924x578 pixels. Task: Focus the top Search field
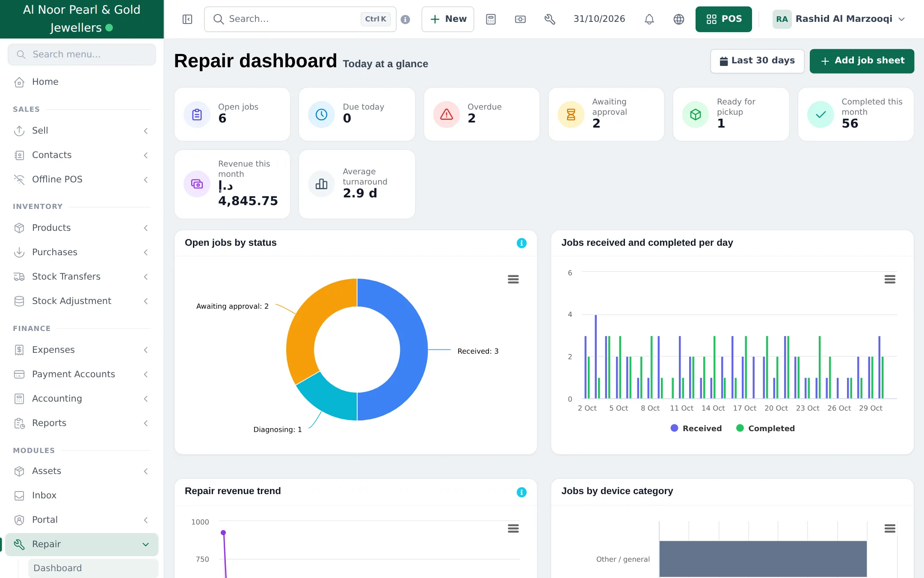[x=300, y=19]
